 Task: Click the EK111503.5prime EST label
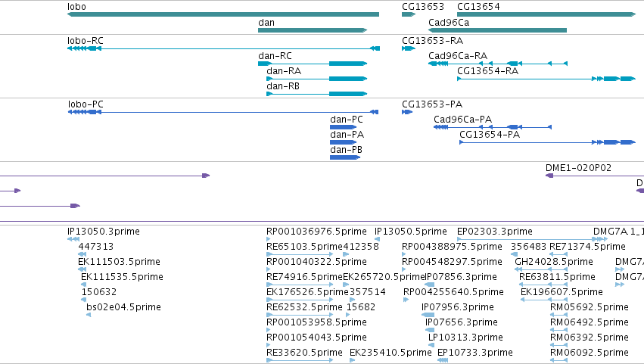[x=119, y=262]
